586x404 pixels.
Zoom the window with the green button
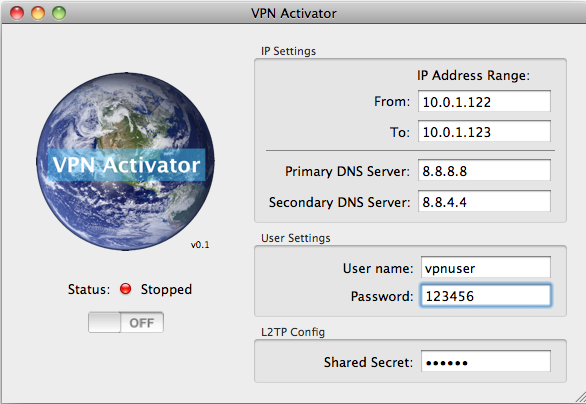coord(59,13)
